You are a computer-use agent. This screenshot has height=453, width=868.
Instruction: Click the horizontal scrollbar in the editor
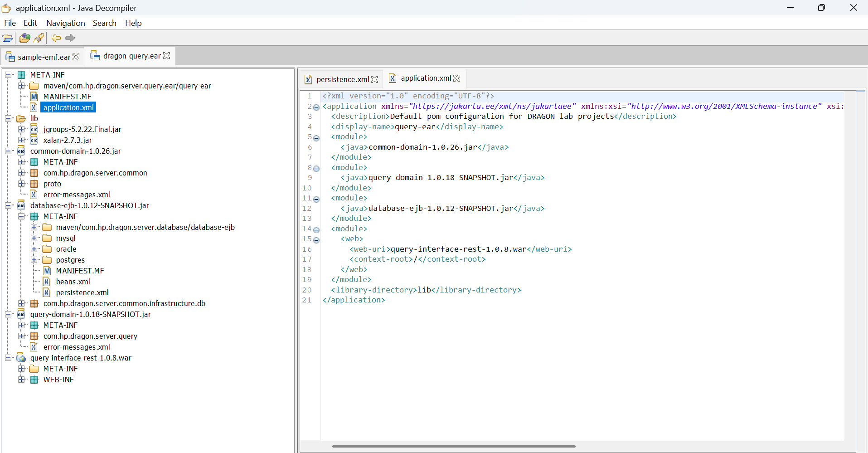click(x=453, y=446)
